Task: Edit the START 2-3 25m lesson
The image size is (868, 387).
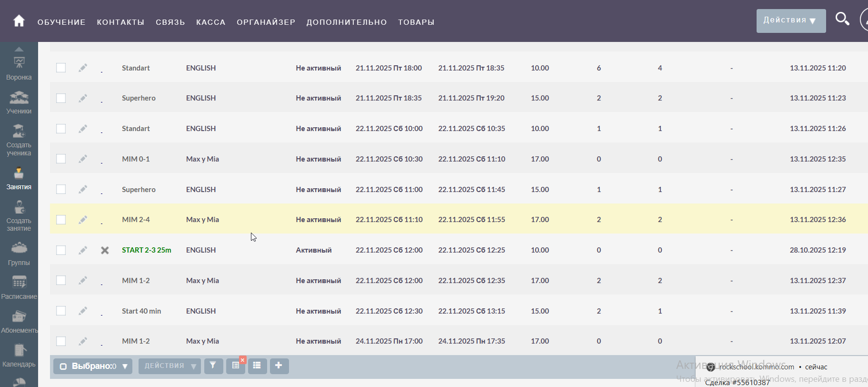Action: click(x=83, y=250)
